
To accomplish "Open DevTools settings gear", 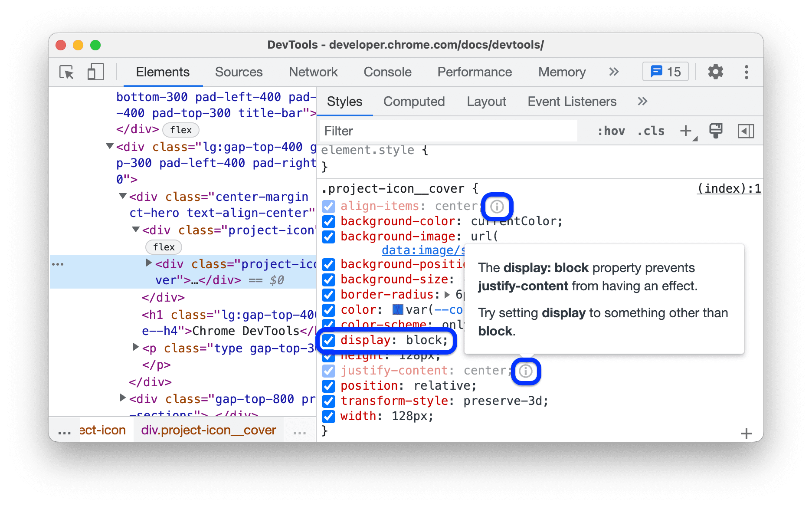I will tap(715, 72).
